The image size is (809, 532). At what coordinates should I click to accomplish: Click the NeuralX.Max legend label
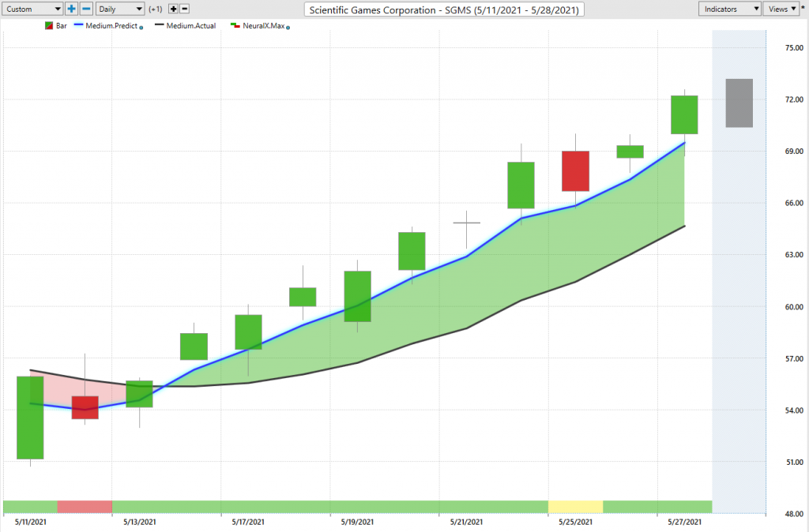coord(264,26)
